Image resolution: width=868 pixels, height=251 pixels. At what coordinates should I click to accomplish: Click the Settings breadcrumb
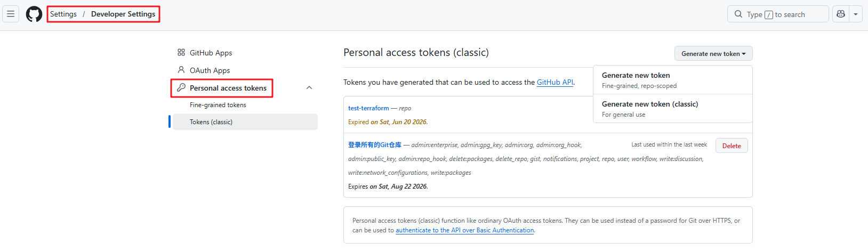[x=63, y=14]
